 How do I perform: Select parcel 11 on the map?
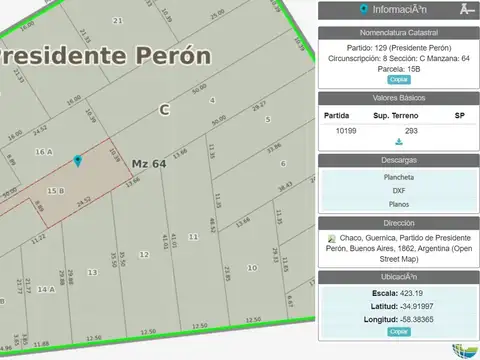point(193,237)
